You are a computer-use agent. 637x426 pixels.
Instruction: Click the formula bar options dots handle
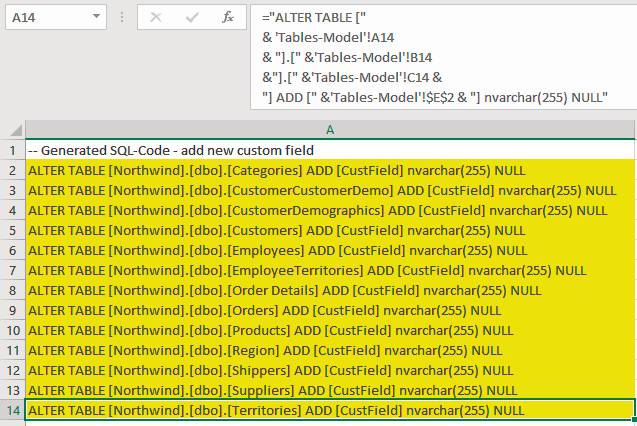(x=122, y=17)
